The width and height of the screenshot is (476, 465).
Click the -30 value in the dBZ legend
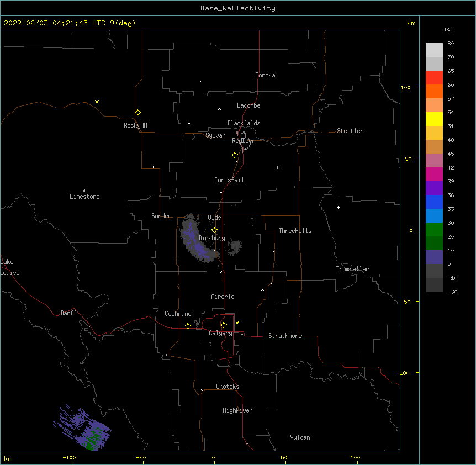pos(452,292)
